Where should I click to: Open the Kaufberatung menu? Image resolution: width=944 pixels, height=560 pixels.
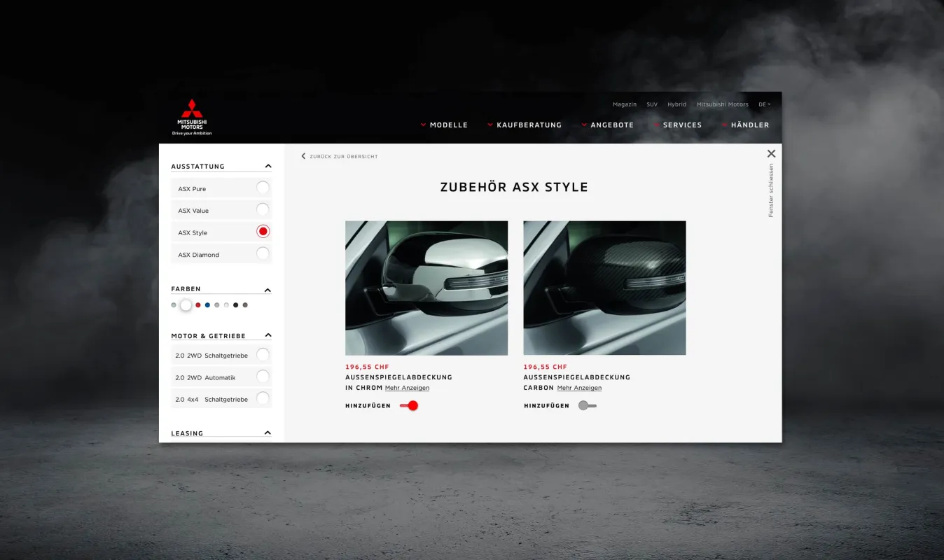click(528, 125)
